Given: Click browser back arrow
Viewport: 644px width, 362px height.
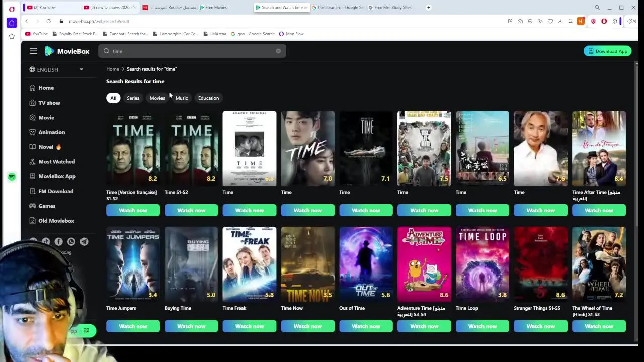Looking at the screenshot, I should tap(27, 21).
